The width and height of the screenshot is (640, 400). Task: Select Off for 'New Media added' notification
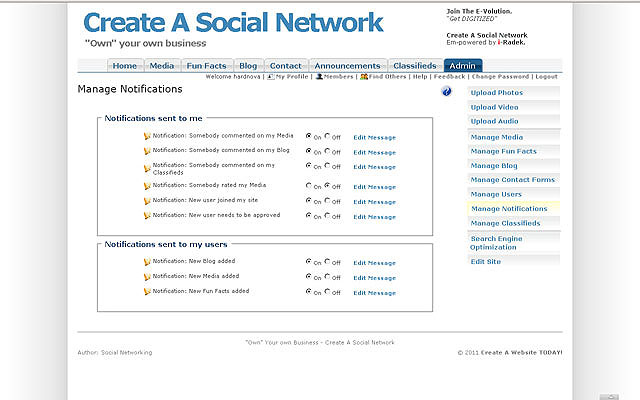pos(327,277)
